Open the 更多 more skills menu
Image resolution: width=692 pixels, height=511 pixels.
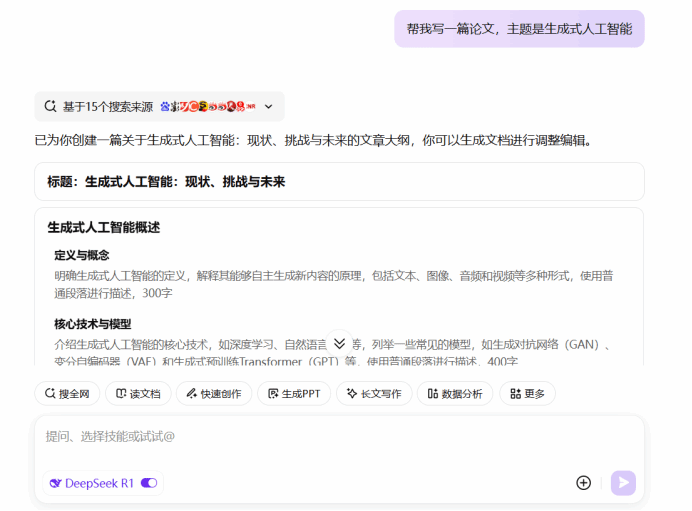click(527, 394)
